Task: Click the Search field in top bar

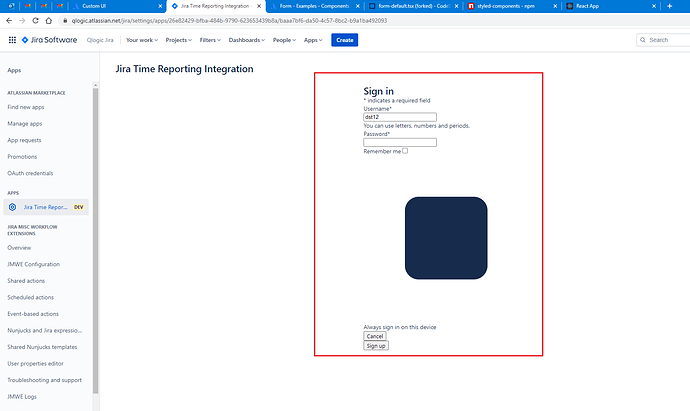Action: point(664,40)
